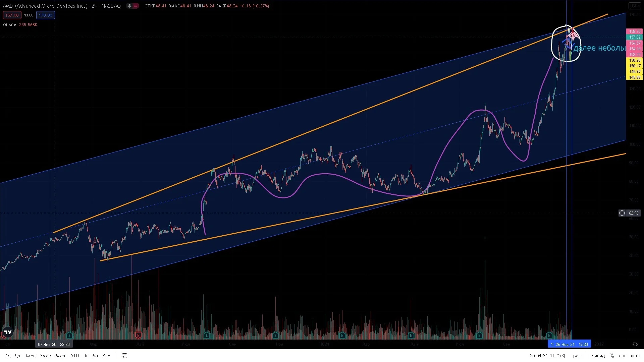Click the 13.00 spread value
Viewport: 644px width, 362px height.
tap(29, 15)
